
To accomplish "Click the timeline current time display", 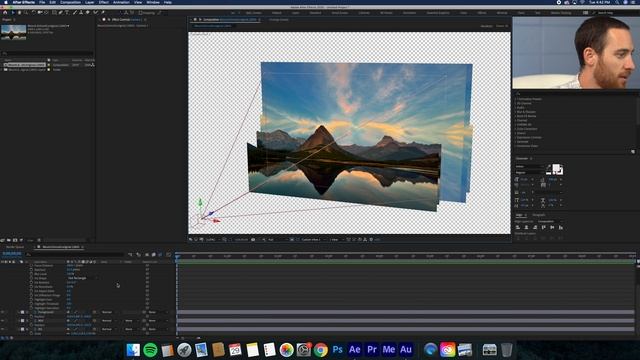I will pos(12,253).
